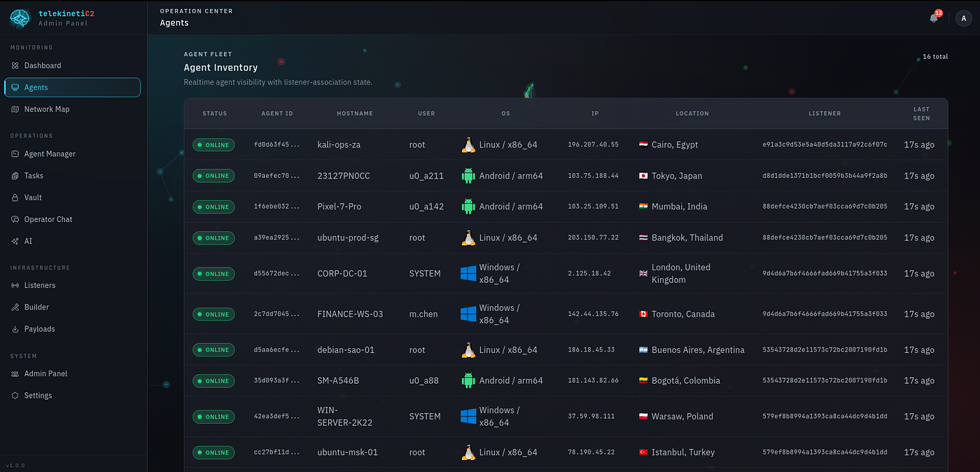Go to Tasks in the sidebar
This screenshot has height=472, width=980.
73,176
